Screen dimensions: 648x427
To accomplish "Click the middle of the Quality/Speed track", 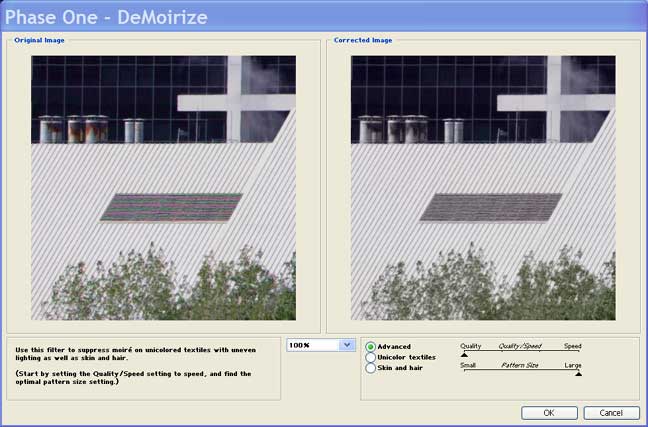I will pos(520,352).
